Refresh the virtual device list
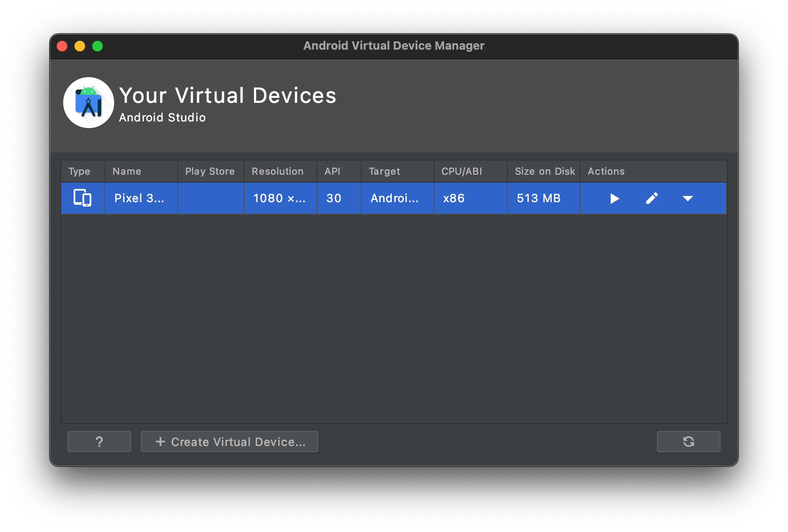Image resolution: width=788 pixels, height=532 pixels. point(688,442)
